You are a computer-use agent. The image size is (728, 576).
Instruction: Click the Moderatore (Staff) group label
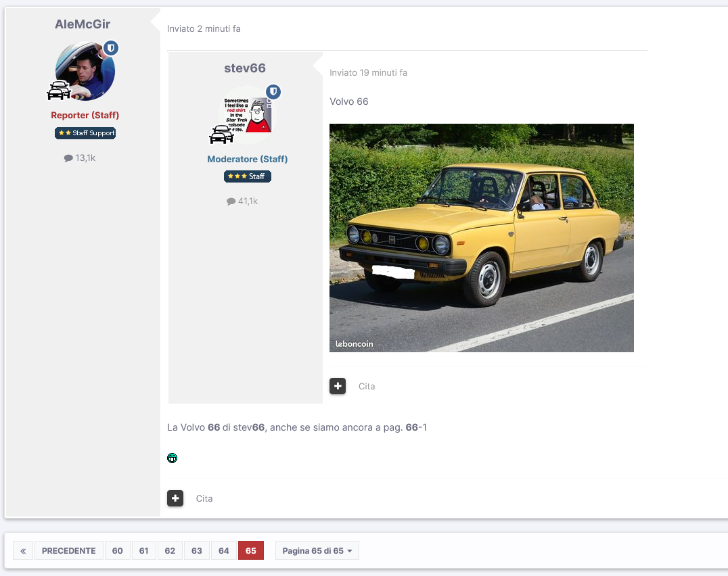(248, 159)
